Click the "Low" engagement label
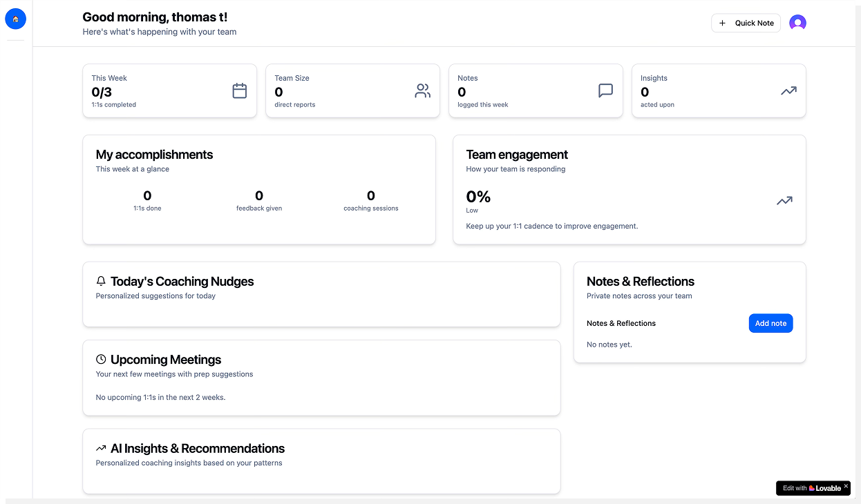861x504 pixels. point(472,211)
